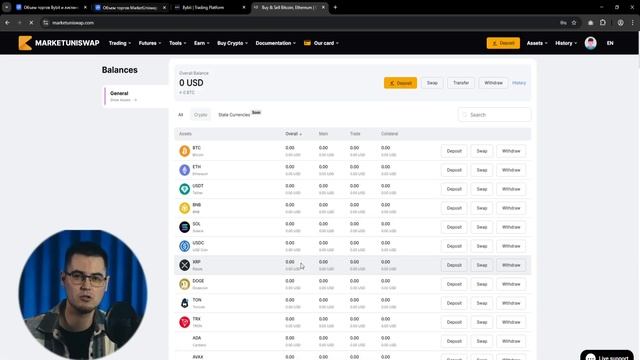Screen dimensions: 640x360
Task: Click Withdraw in the Overall Balance panel
Action: 493,83
